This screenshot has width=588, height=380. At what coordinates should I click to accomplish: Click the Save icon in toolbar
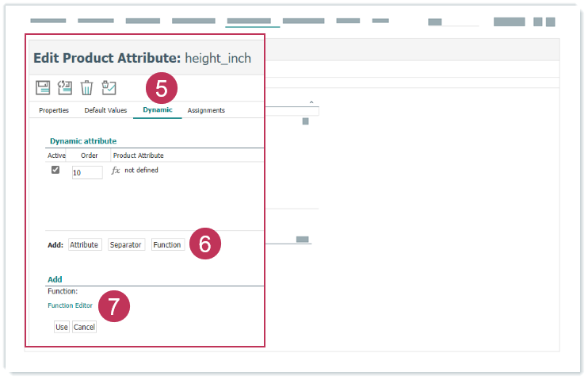coord(43,87)
